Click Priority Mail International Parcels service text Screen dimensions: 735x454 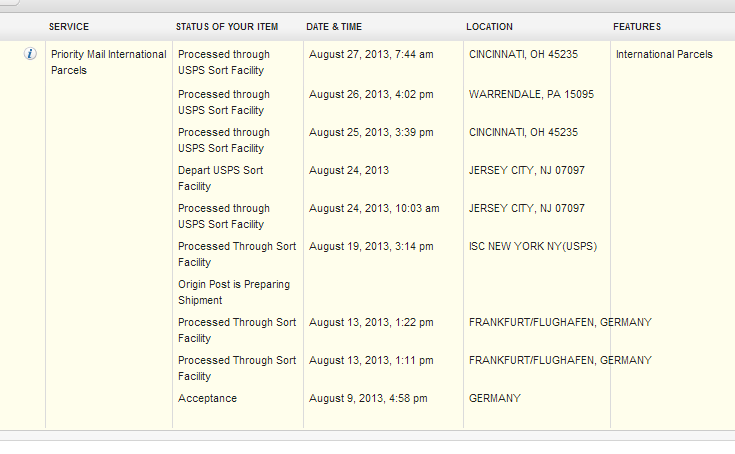109,62
